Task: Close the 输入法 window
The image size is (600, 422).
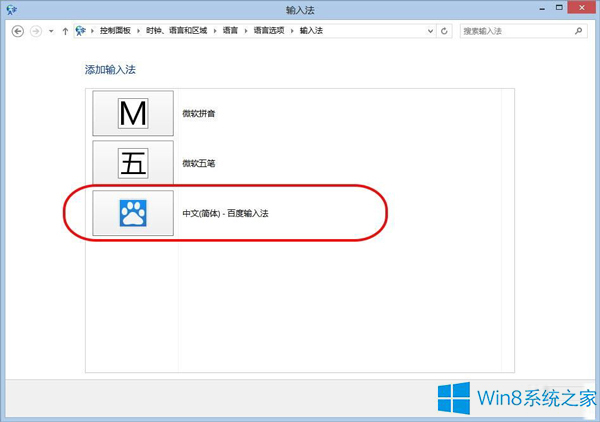Action: click(582, 7)
